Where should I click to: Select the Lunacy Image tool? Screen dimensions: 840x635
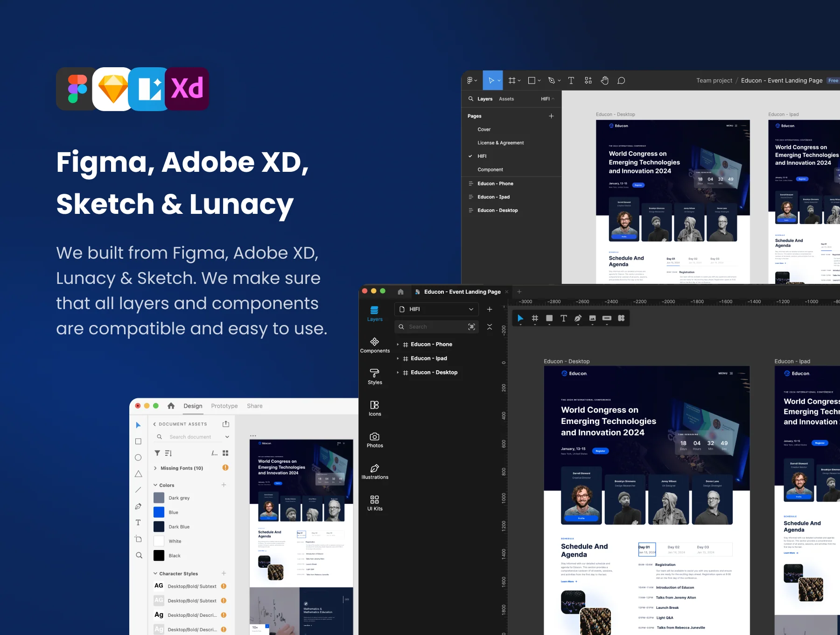[x=592, y=318]
